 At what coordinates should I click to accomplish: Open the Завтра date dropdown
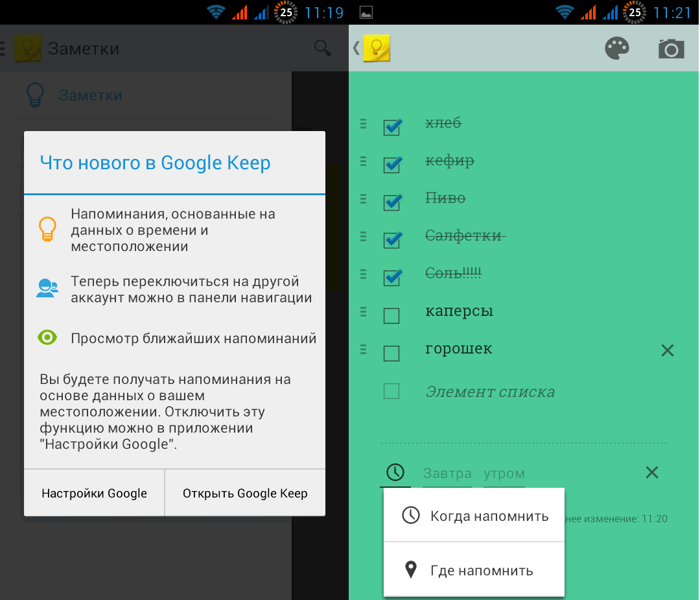coord(447,473)
